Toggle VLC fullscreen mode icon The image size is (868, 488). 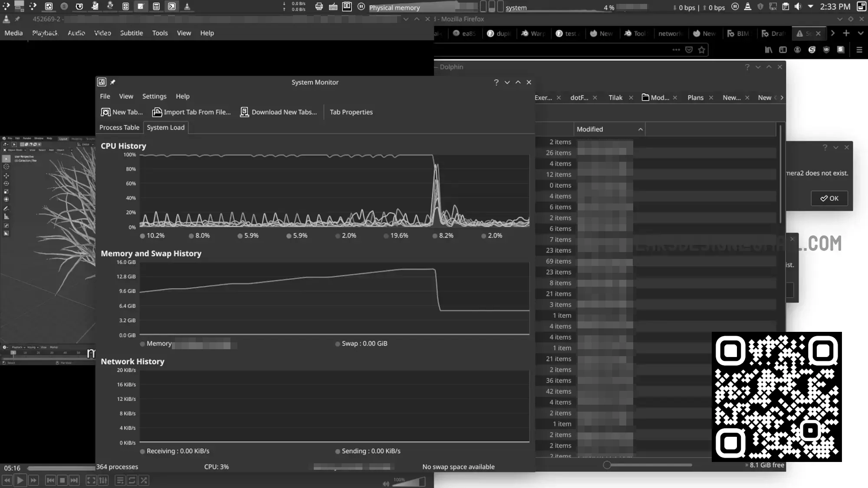click(91, 480)
